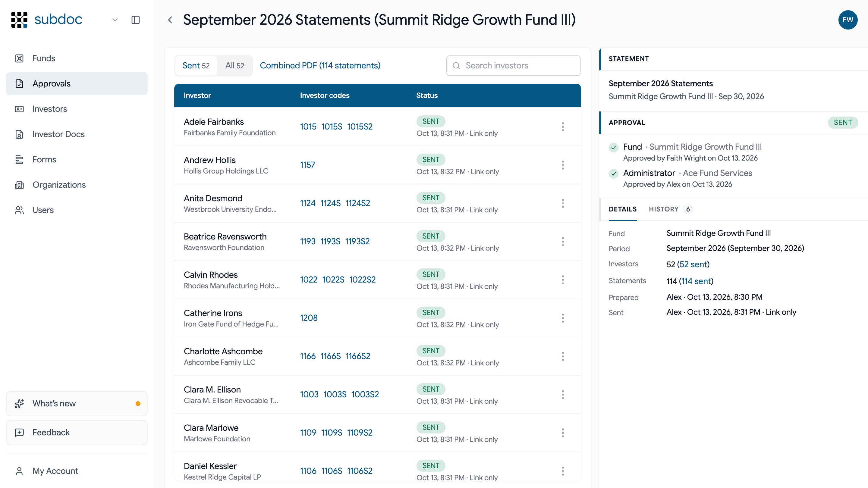Open investor code 1003

pos(309,394)
